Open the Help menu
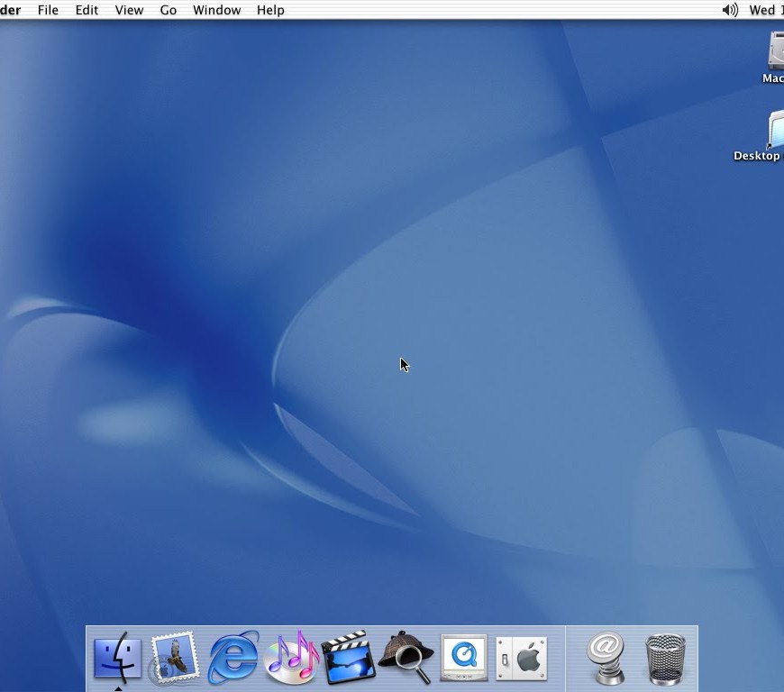 [270, 10]
